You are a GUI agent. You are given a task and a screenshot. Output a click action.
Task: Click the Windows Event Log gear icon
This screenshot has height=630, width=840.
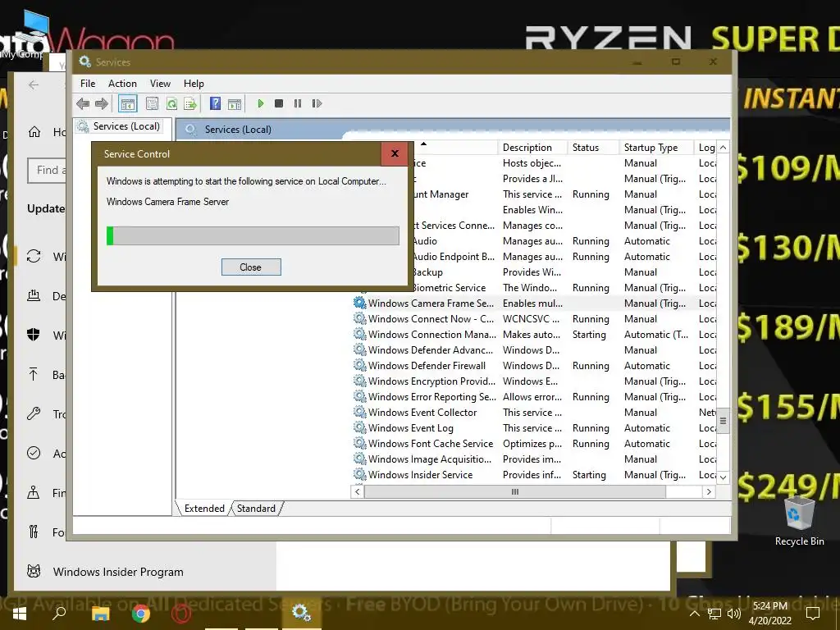point(359,427)
